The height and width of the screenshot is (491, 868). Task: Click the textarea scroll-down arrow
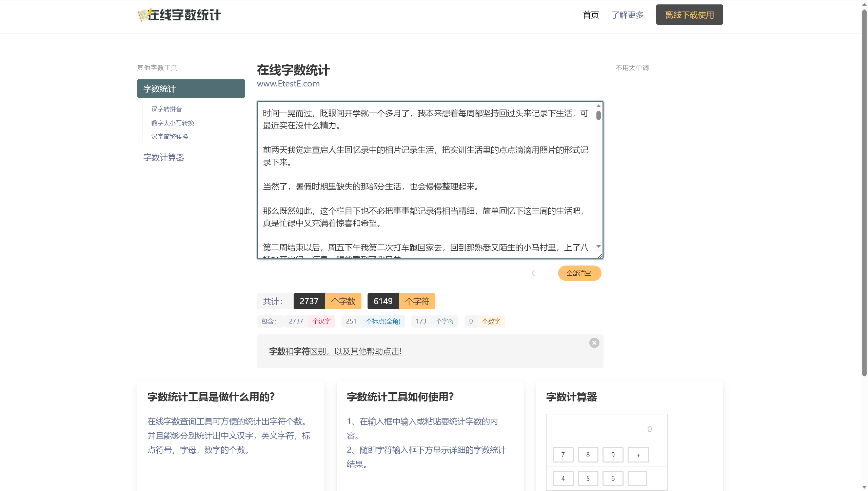[x=598, y=247]
